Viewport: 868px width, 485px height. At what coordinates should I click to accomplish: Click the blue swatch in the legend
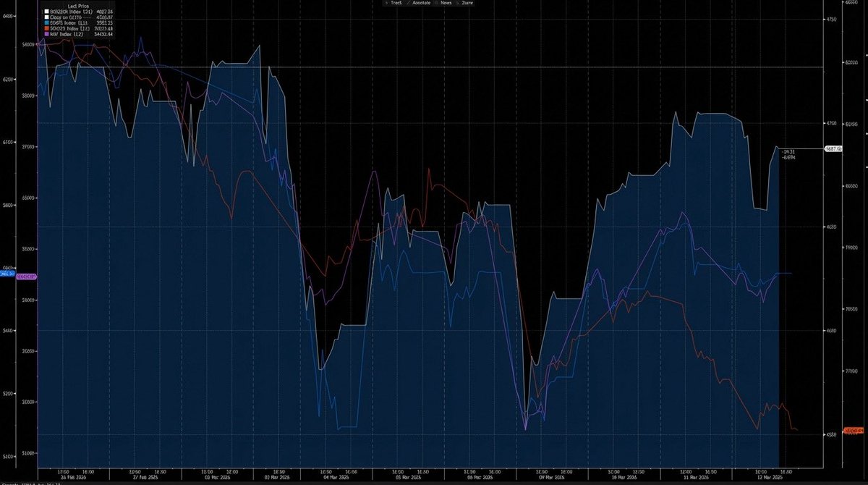click(47, 22)
